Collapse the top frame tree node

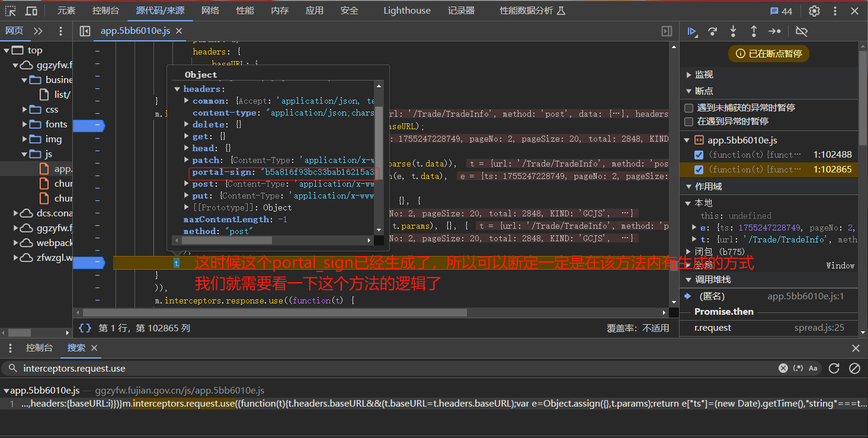pyautogui.click(x=7, y=50)
